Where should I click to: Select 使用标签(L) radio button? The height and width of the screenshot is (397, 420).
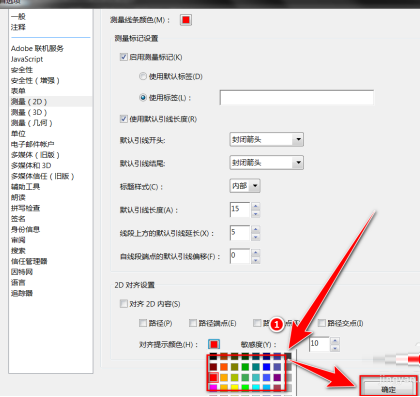click(143, 98)
